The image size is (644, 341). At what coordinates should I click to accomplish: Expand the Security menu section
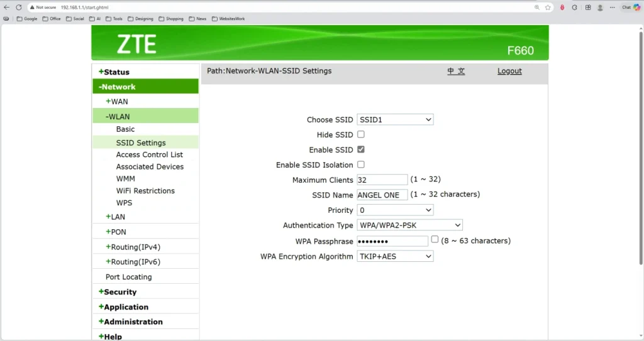pyautogui.click(x=119, y=292)
